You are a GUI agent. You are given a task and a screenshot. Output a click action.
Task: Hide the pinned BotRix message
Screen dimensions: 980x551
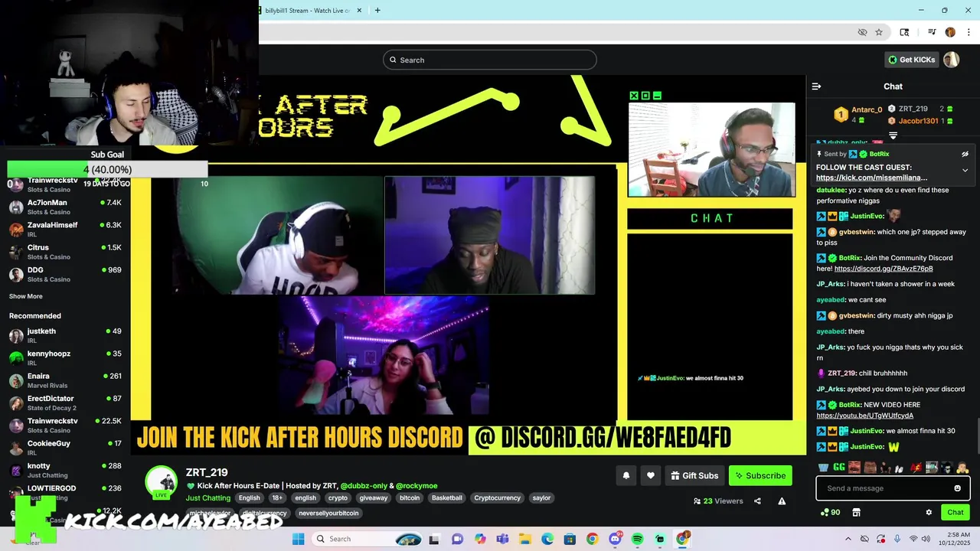(965, 154)
